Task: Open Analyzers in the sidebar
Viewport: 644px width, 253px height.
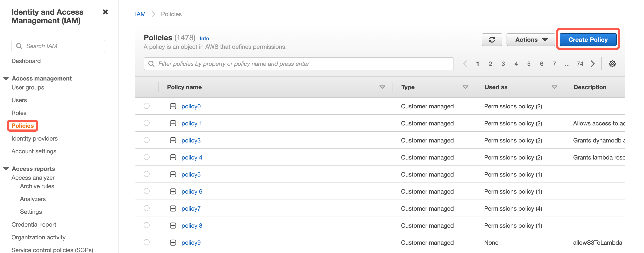Action: click(33, 199)
